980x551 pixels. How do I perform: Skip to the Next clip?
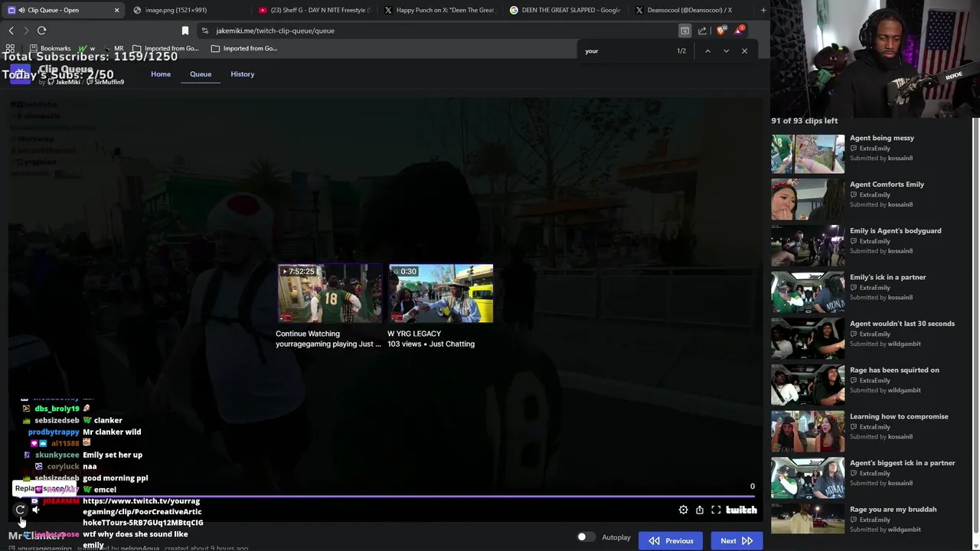coord(736,541)
